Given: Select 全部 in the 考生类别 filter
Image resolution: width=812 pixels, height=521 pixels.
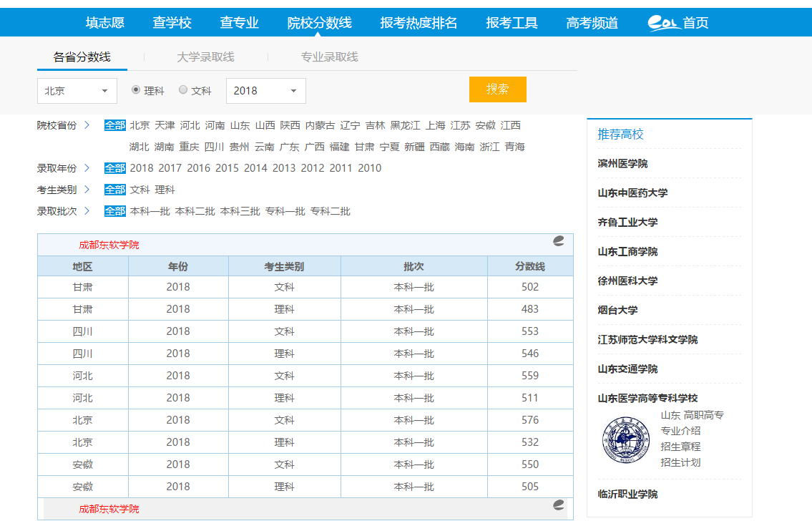Looking at the screenshot, I should (115, 190).
